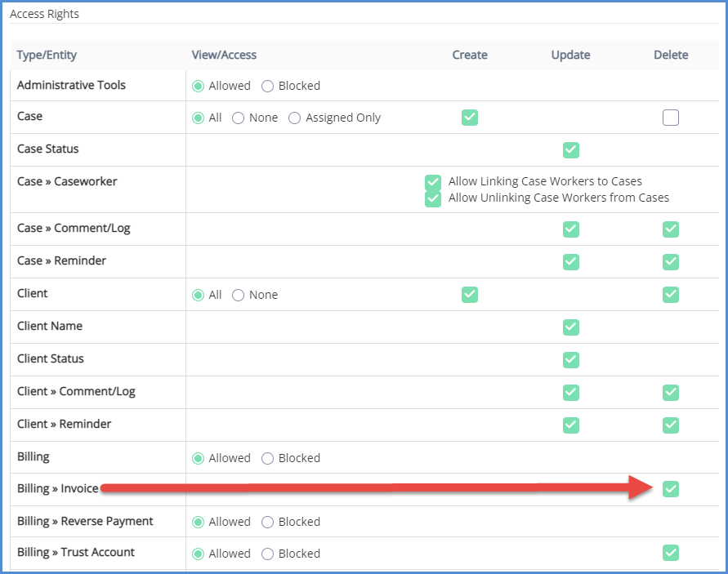This screenshot has width=728, height=574.
Task: Enable the Case Delete checkbox
Action: point(671,118)
